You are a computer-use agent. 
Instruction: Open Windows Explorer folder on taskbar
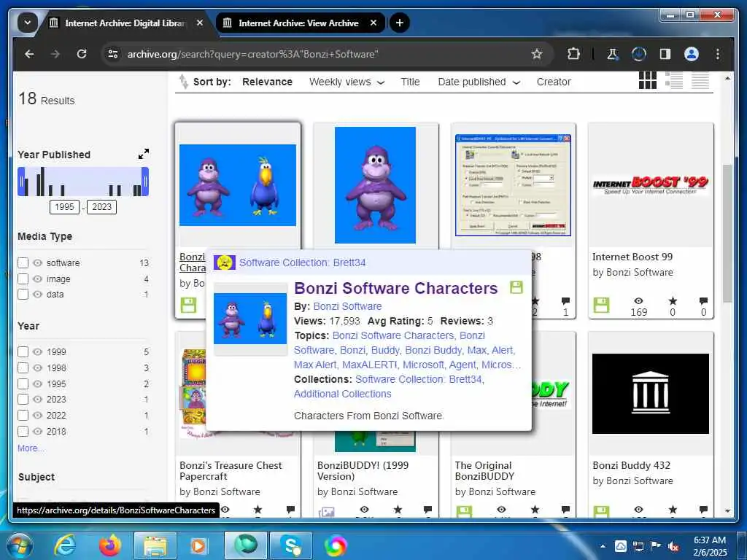point(155,545)
